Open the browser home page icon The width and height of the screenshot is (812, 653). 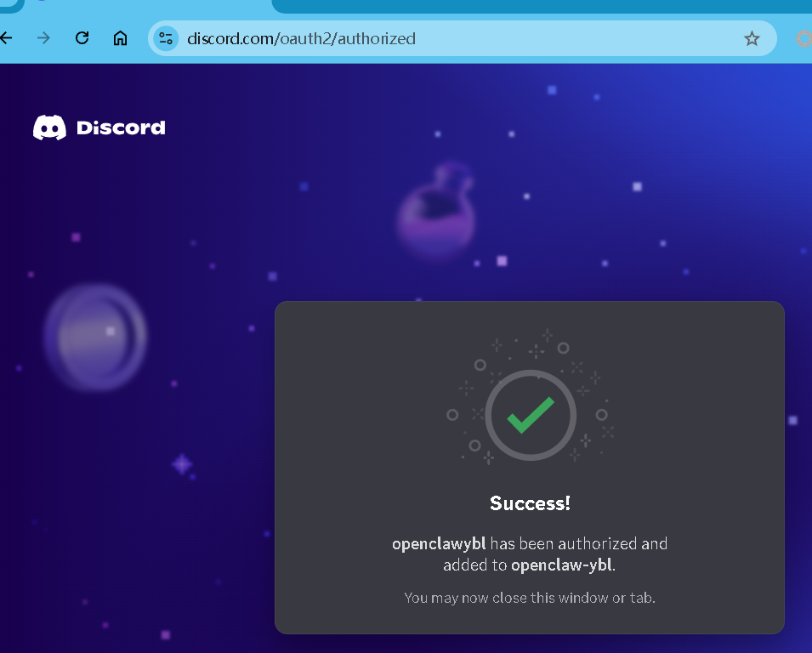click(x=120, y=37)
